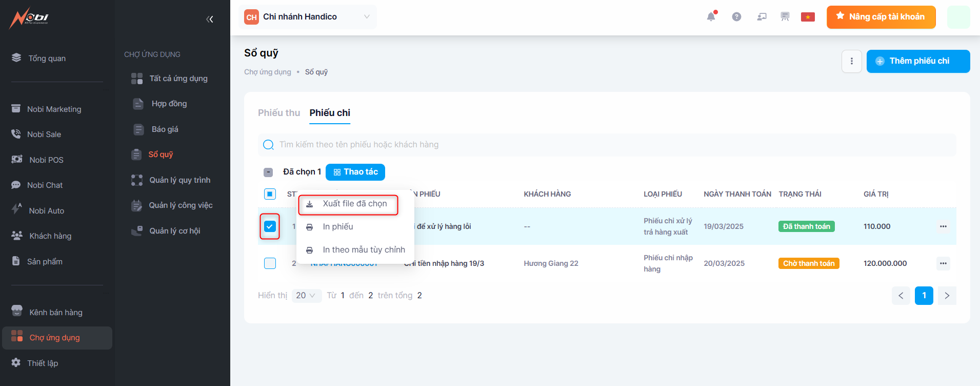Click the Vietnamese flag language icon
980x386 pixels.
coord(808,17)
